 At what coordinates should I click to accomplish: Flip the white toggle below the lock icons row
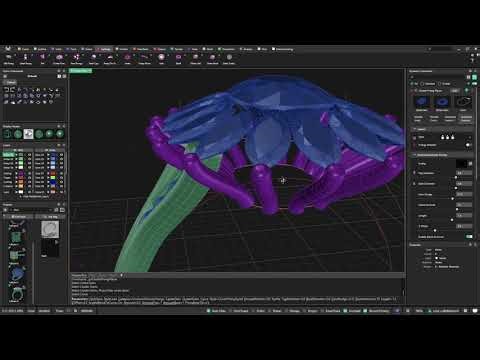click(468, 145)
